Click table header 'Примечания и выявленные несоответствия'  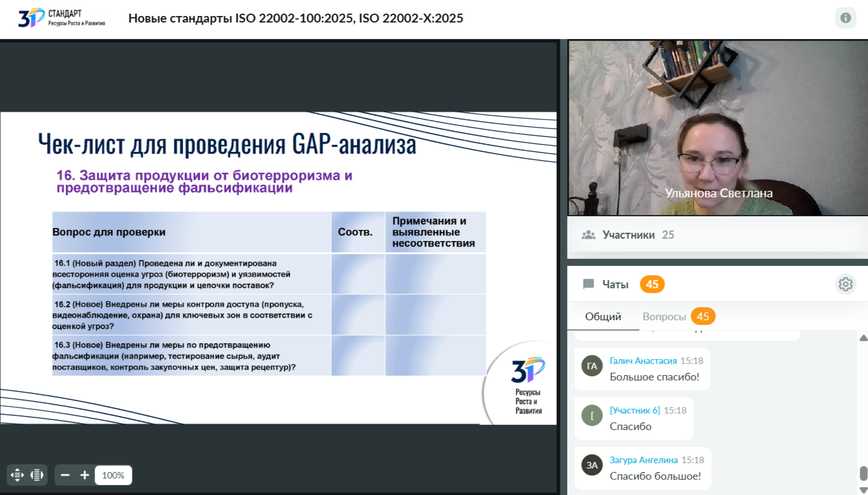433,232
